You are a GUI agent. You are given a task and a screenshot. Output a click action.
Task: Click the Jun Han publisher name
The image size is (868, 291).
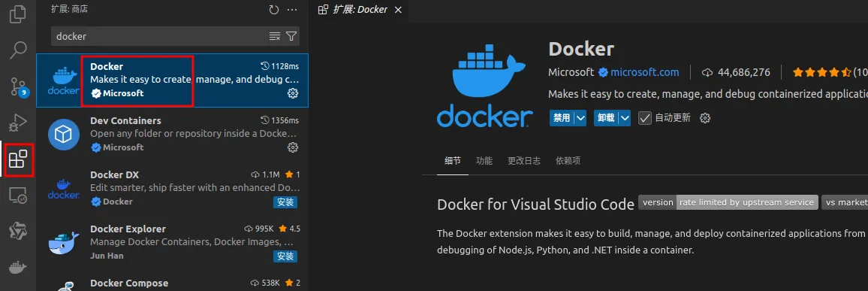click(107, 256)
